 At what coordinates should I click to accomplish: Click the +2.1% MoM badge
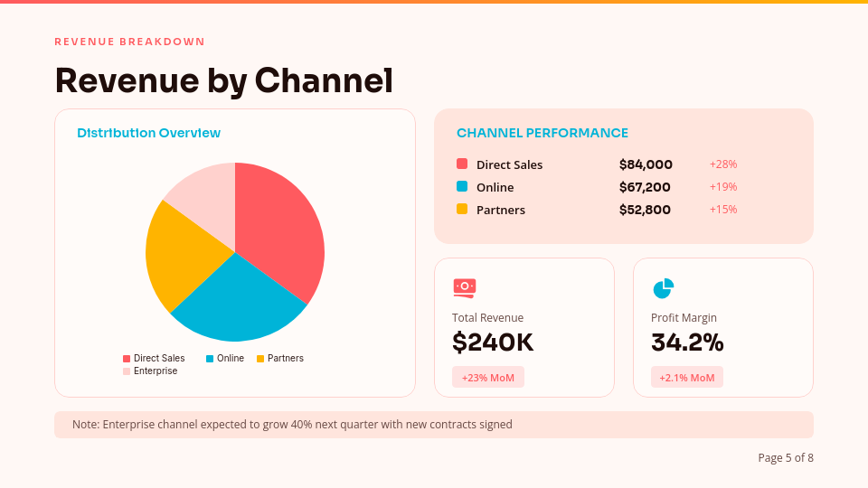(687, 378)
